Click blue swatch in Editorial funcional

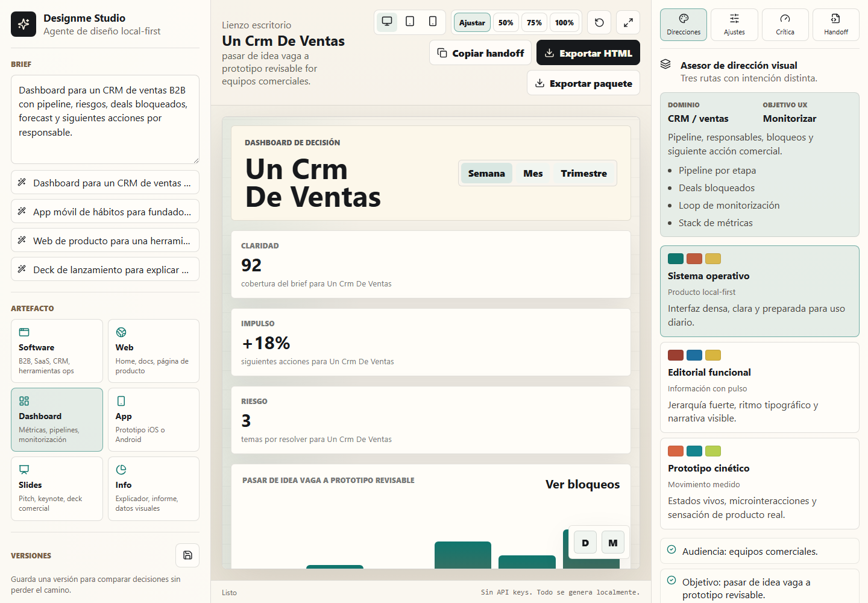[x=694, y=355]
